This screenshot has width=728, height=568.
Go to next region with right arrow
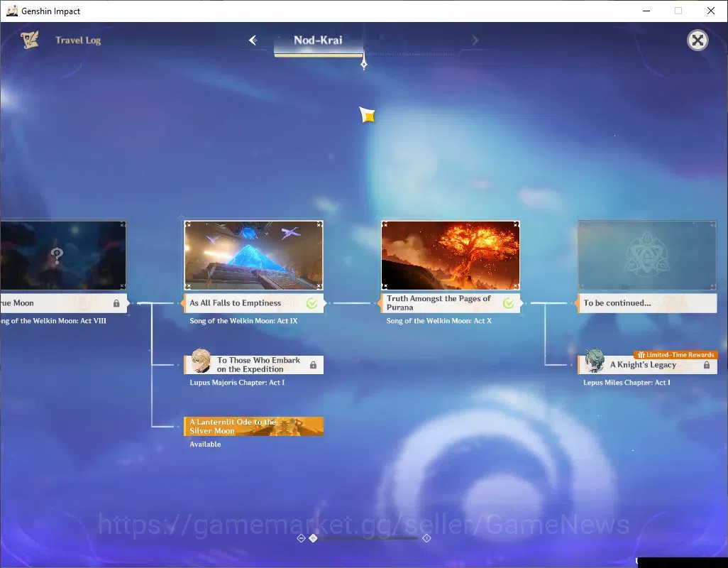475,40
